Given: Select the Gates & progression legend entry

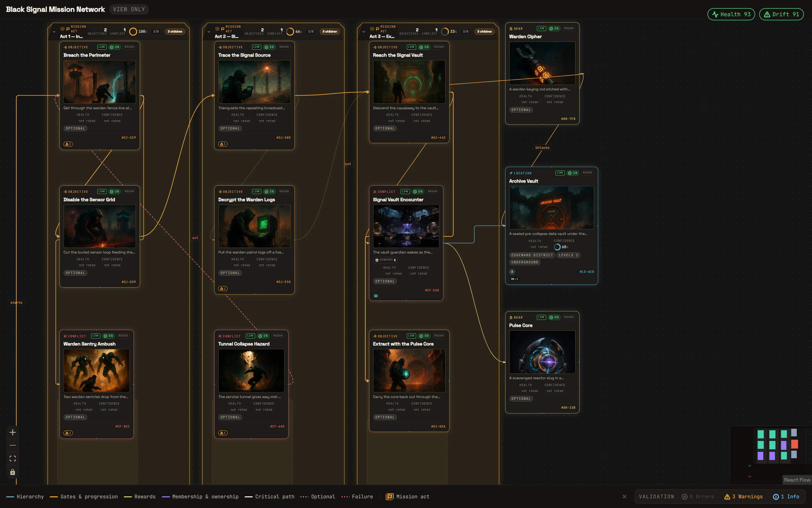Looking at the screenshot, I should tap(83, 497).
